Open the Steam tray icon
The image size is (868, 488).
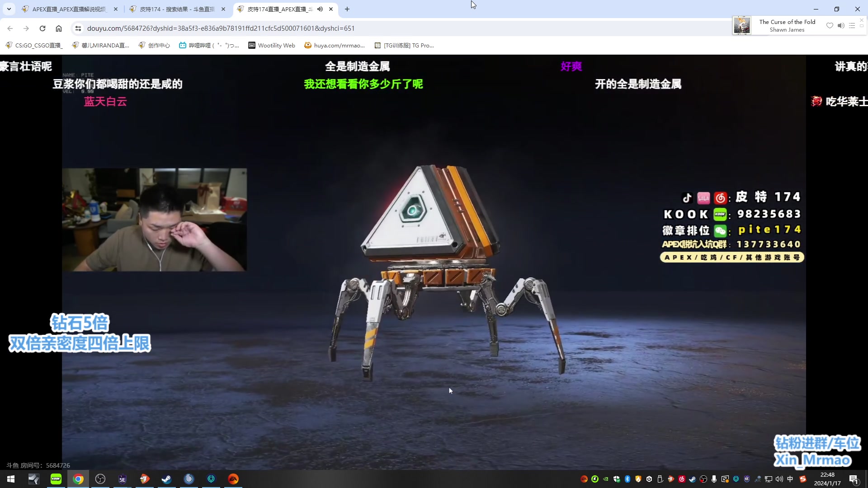(693, 479)
